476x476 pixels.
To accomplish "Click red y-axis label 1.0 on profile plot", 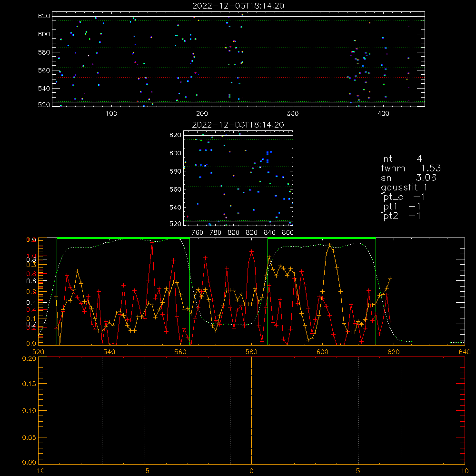I will 31,256.
